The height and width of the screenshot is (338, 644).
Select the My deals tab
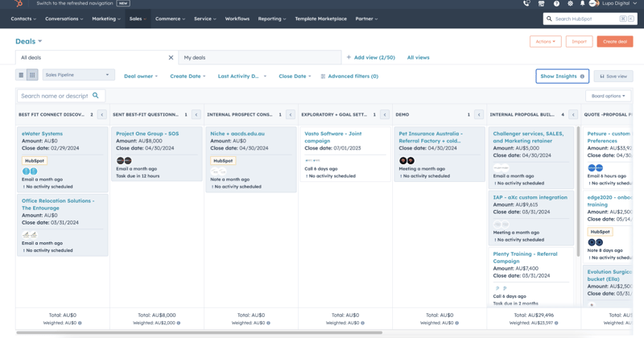pos(260,57)
